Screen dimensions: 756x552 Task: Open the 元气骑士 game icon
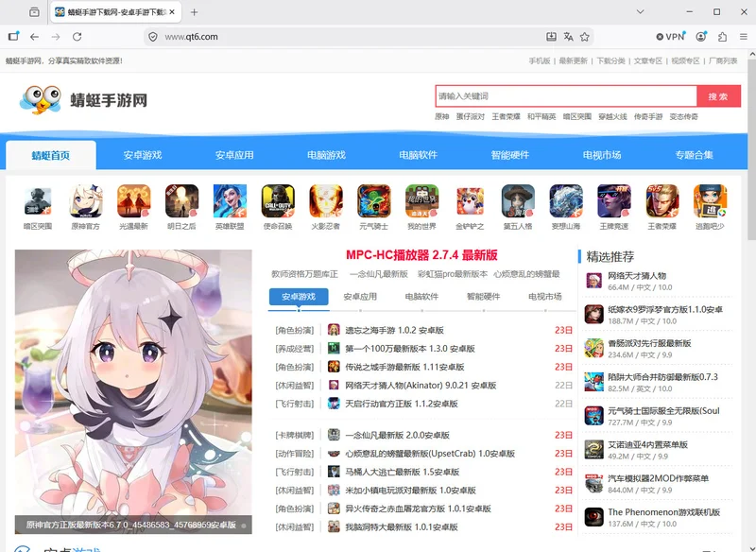coord(373,201)
